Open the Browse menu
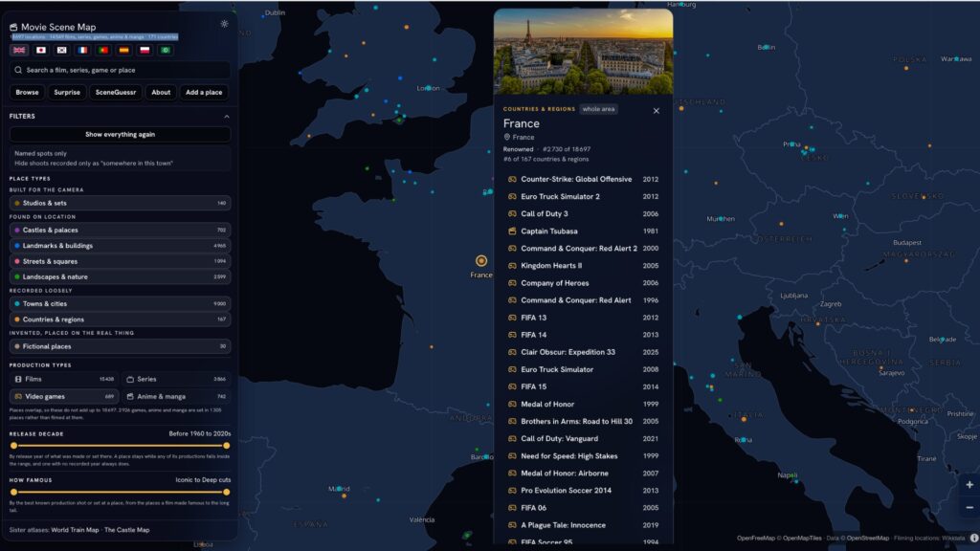The image size is (980, 551). coord(27,93)
